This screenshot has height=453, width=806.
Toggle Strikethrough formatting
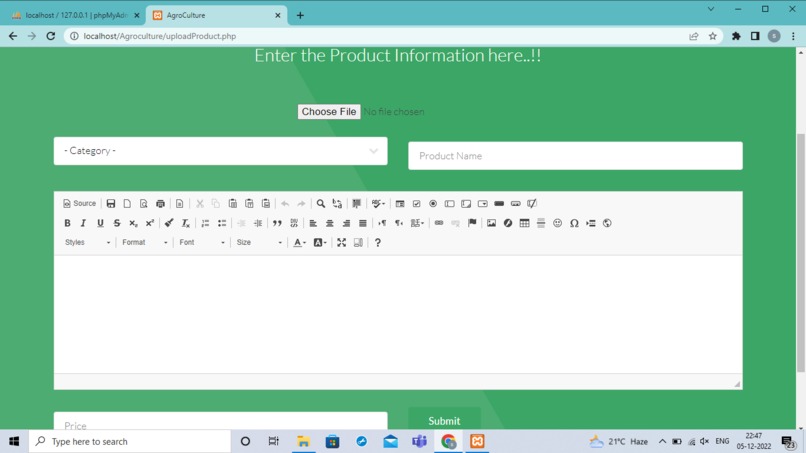[x=117, y=223]
